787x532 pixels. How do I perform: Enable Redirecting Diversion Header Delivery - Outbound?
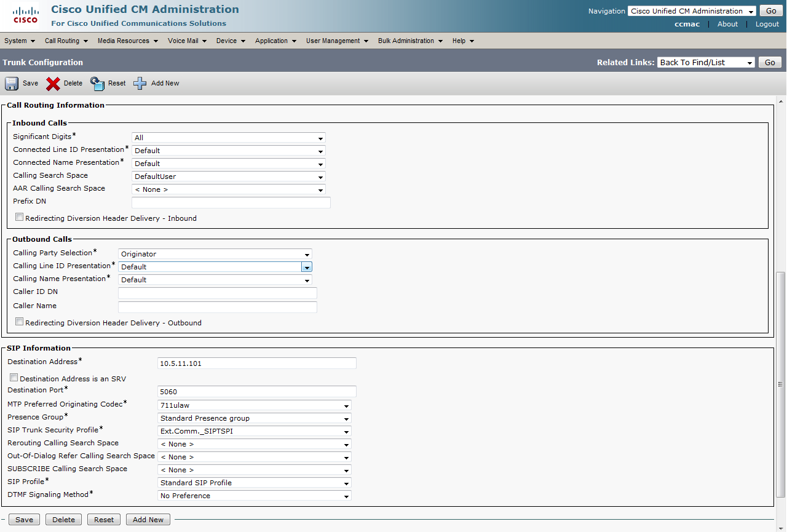coord(20,322)
